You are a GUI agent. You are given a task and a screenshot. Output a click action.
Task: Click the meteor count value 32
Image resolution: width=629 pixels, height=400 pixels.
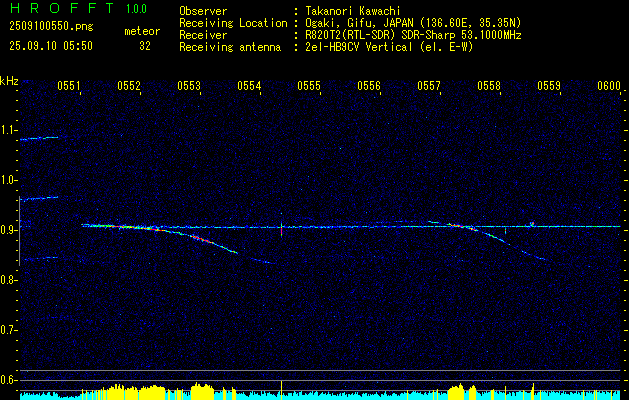(x=144, y=46)
